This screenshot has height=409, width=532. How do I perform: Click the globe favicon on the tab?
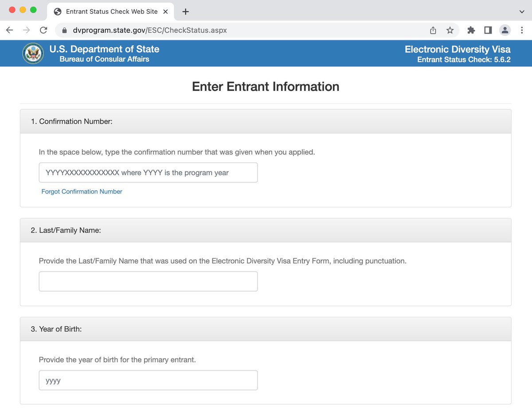point(57,12)
